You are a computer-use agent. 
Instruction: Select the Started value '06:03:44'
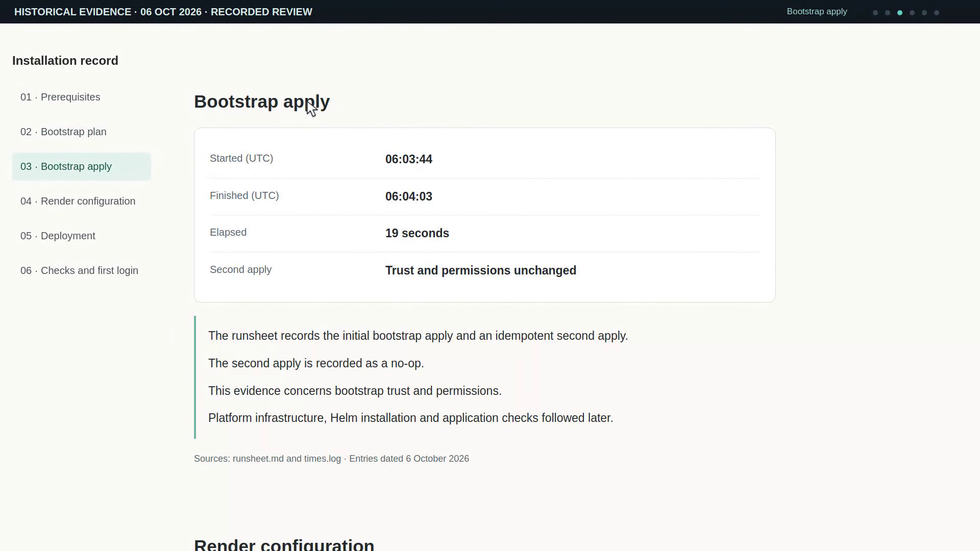409,159
